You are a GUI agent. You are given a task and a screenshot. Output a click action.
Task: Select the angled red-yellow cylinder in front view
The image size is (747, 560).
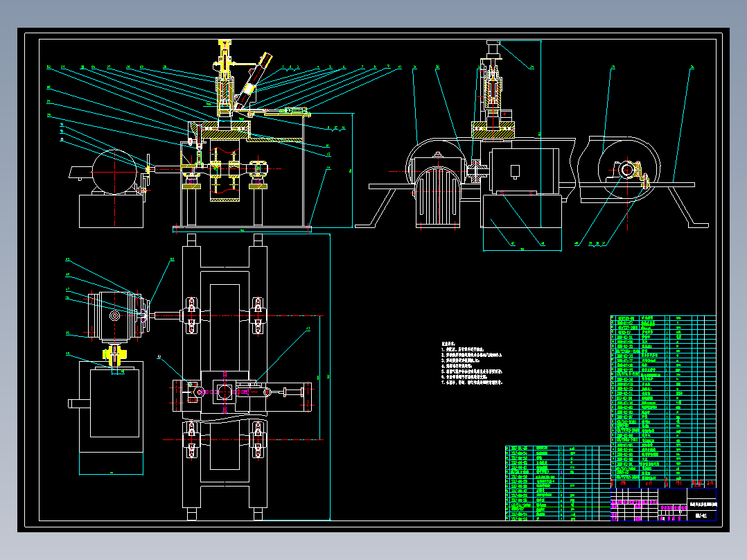[252, 81]
